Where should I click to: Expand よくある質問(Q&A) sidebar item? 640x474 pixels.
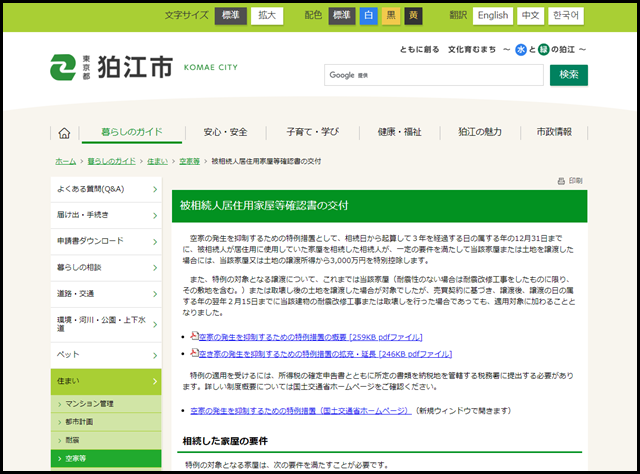pos(106,189)
